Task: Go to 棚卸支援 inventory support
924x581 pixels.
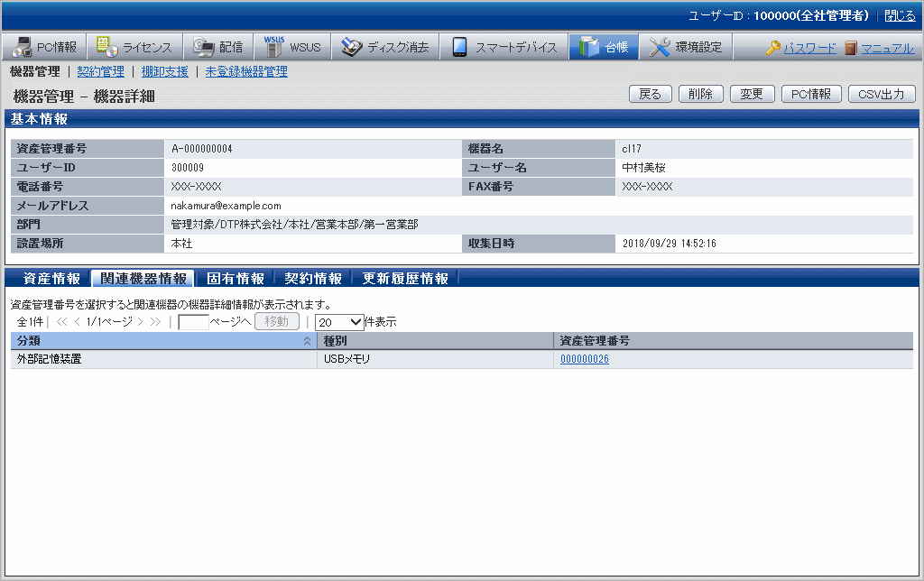Action: [x=164, y=71]
